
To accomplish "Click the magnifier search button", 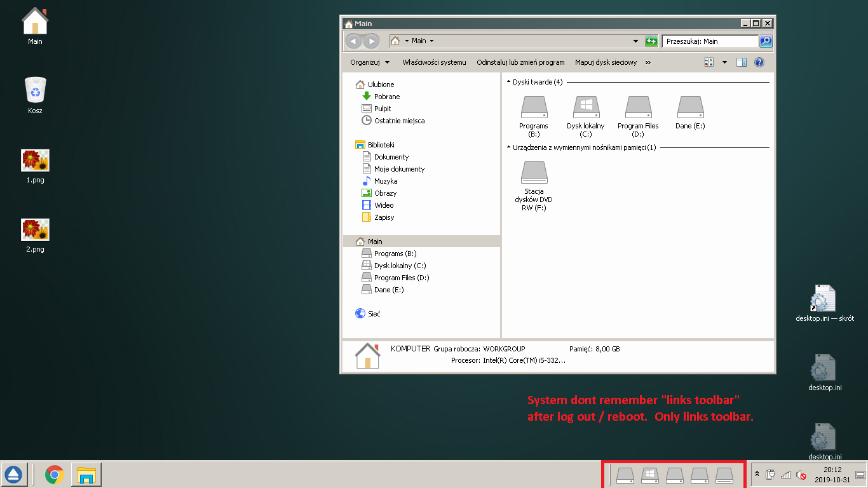I will tap(766, 41).
